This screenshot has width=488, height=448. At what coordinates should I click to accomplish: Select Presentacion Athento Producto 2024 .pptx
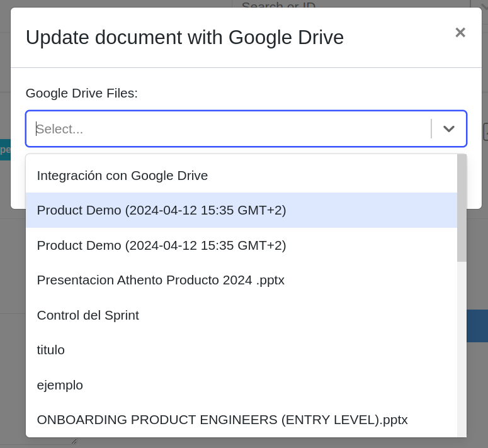161,280
